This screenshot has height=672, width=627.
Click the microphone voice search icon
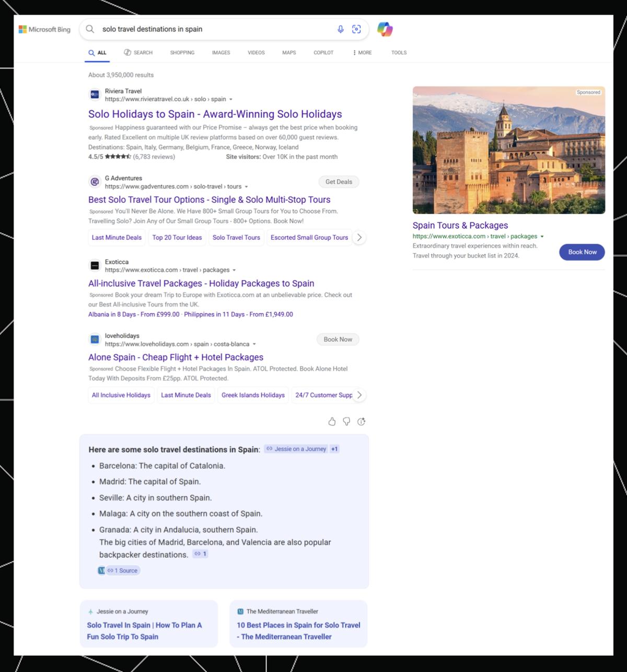tap(340, 29)
